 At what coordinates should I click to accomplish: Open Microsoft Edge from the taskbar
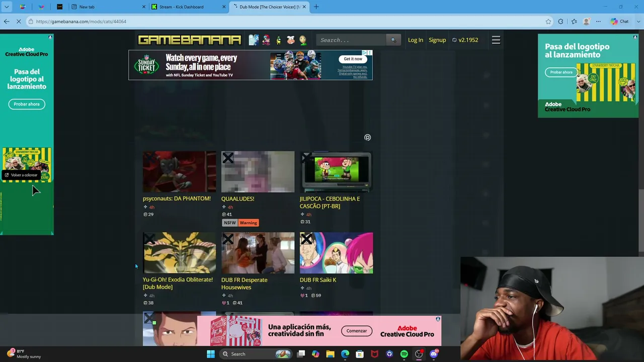(x=345, y=354)
